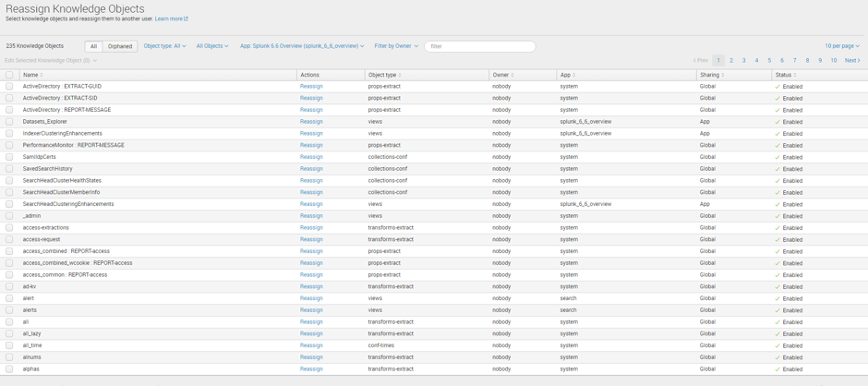Open the 10 per page dropdown
The height and width of the screenshot is (386, 868).
(841, 46)
